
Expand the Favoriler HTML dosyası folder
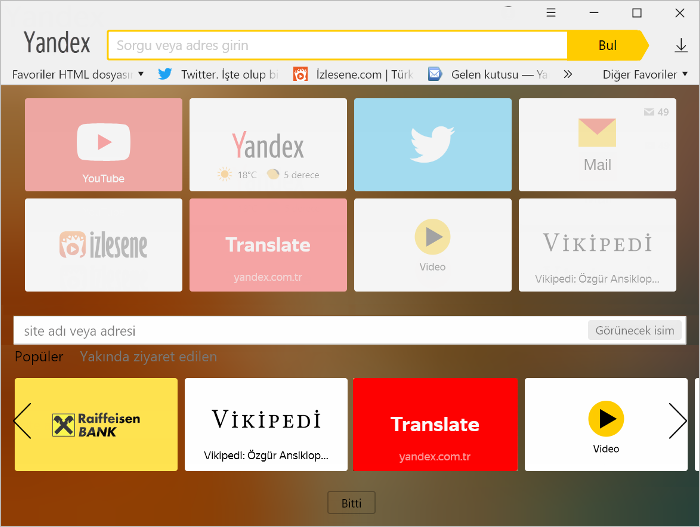click(x=78, y=74)
